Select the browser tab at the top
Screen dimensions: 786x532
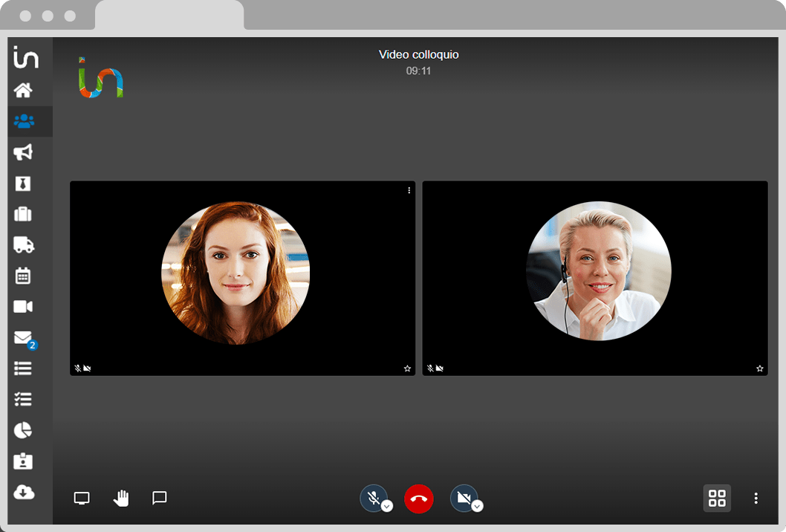click(169, 15)
